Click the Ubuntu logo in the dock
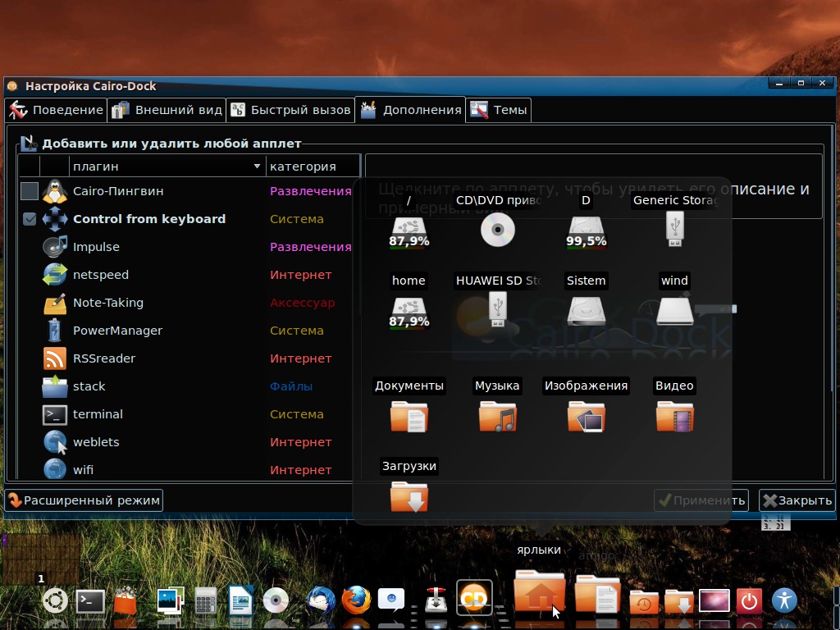The height and width of the screenshot is (630, 840). (55, 600)
